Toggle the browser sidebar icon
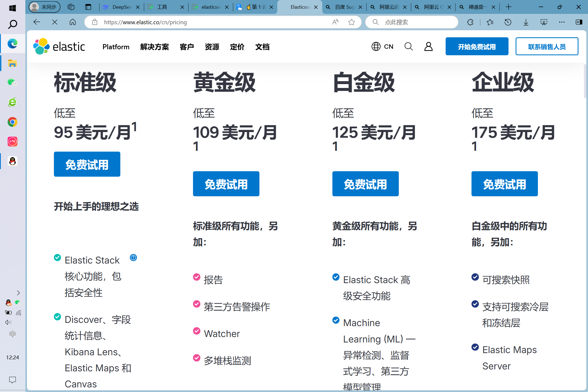 coord(579,22)
